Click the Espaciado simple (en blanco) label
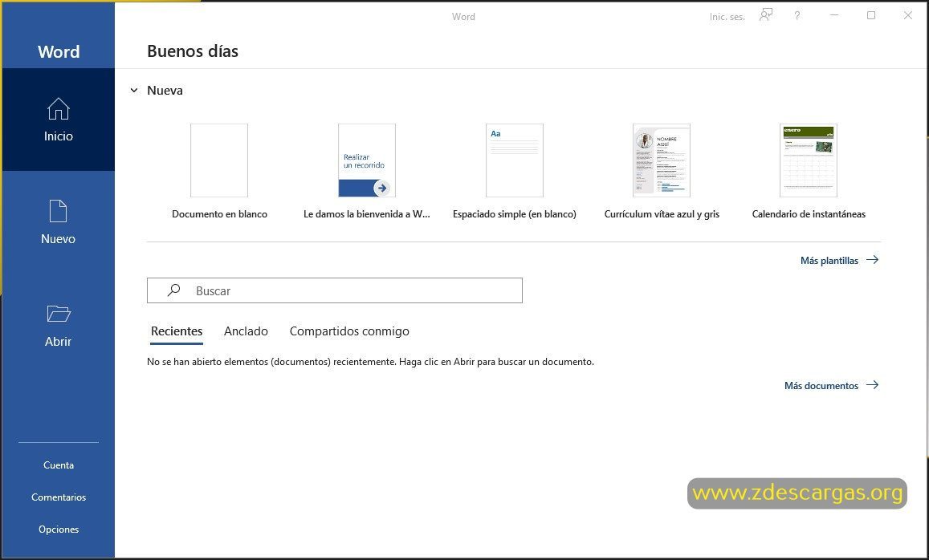 514,214
